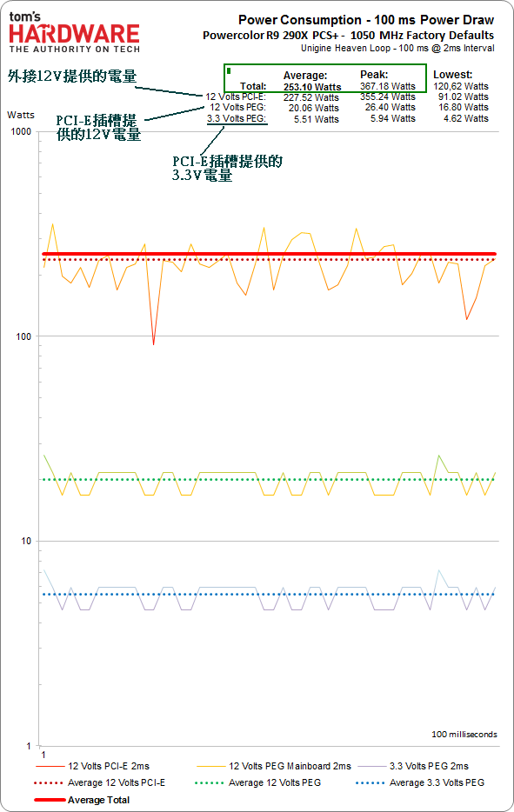Click the subtitle 'Powercolor R9 290X PCS+ - 1050 MHz Factory Defaults'
Viewport: 514px width, 812px height.
(348, 36)
